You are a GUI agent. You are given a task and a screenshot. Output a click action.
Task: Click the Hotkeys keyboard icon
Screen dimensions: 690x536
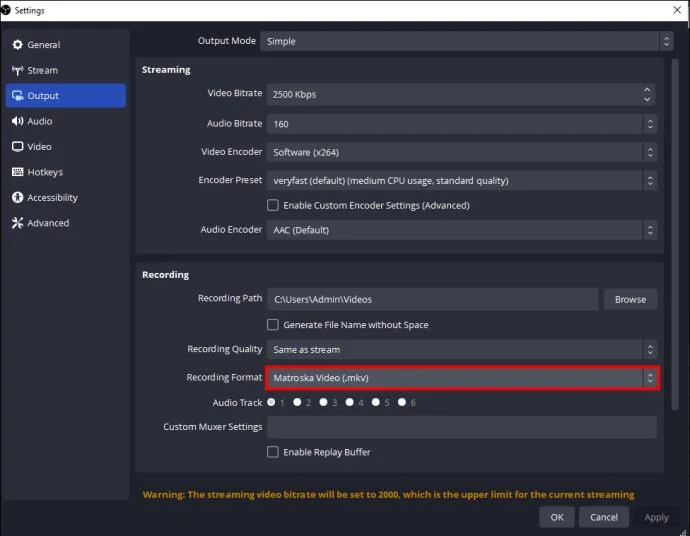point(18,172)
